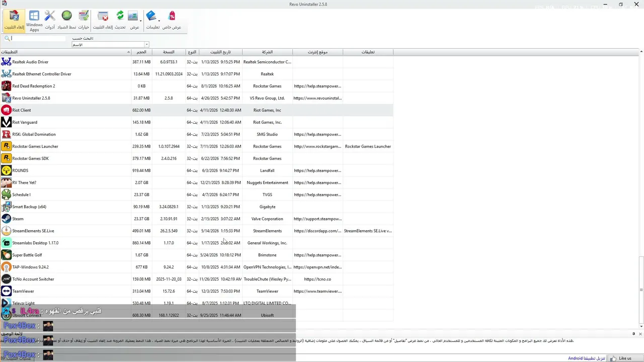Image resolution: width=644 pixels, height=362 pixels.
Task: Select the Rockstar Games SDK icon
Action: (6, 158)
